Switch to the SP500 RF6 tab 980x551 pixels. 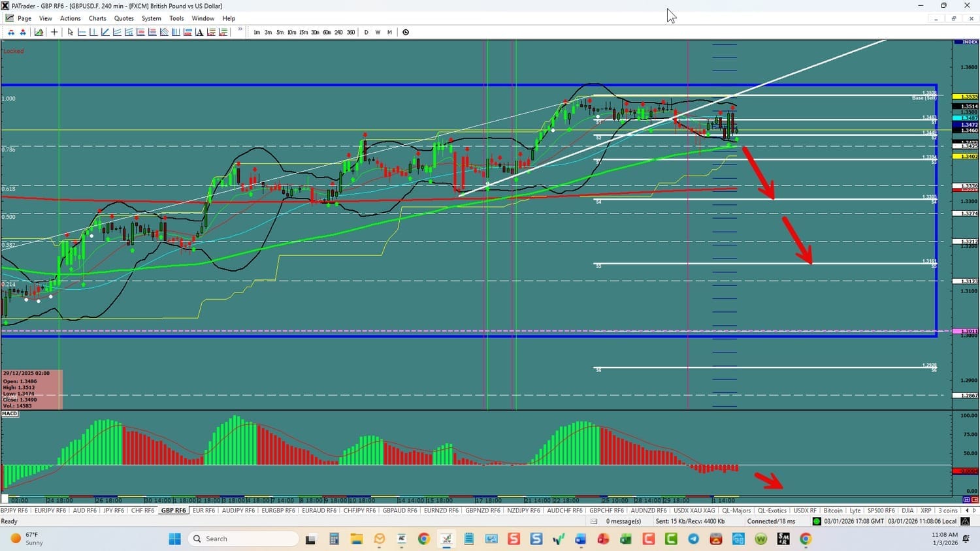pyautogui.click(x=881, y=511)
